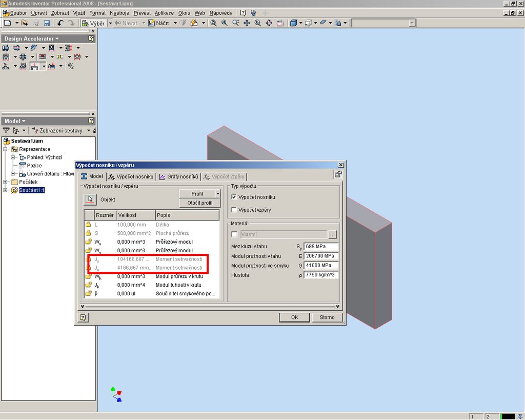Image resolution: width=525 pixels, height=420 pixels.
Task: Tick the Materiál Vlastní checkbox
Action: 234,234
